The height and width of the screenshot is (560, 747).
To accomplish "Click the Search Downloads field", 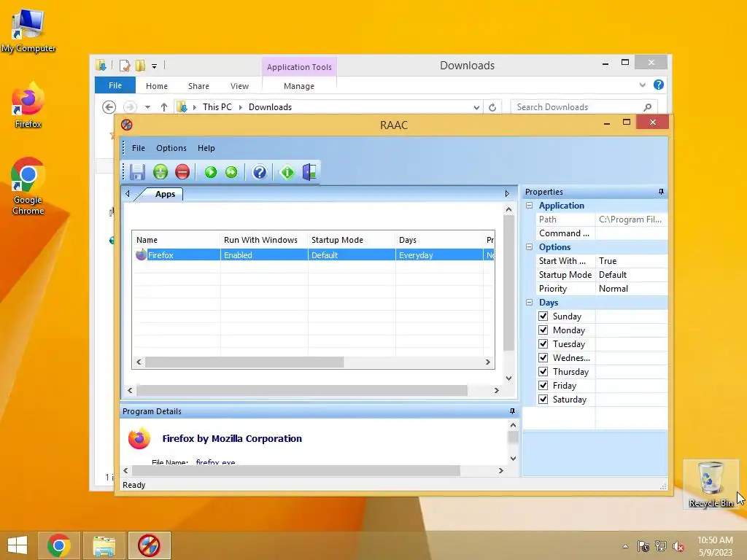I will point(584,107).
